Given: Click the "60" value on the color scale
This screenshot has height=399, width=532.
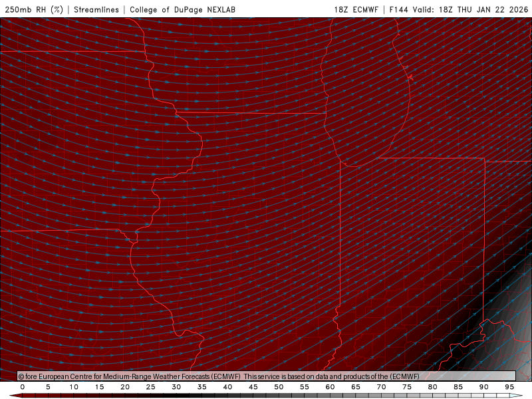Looking at the screenshot, I should (x=330, y=387).
